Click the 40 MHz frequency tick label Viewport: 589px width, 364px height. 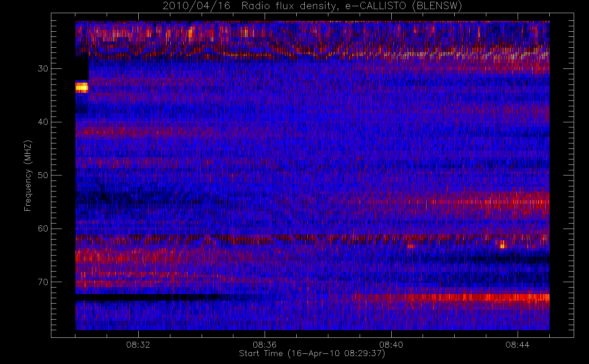(43, 122)
